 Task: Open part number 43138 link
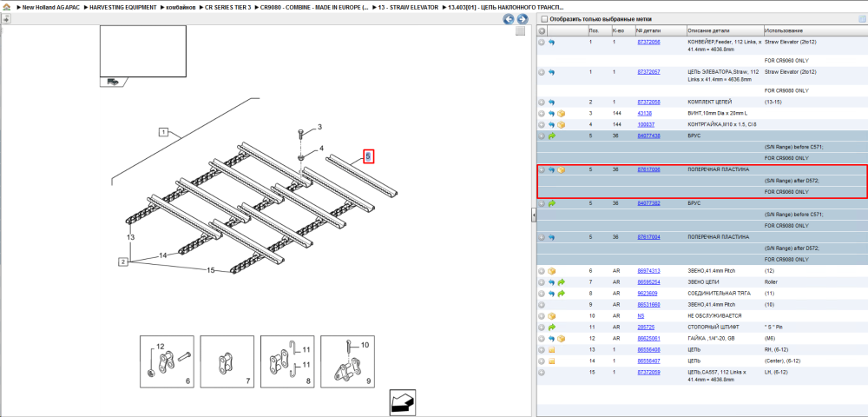click(x=644, y=113)
